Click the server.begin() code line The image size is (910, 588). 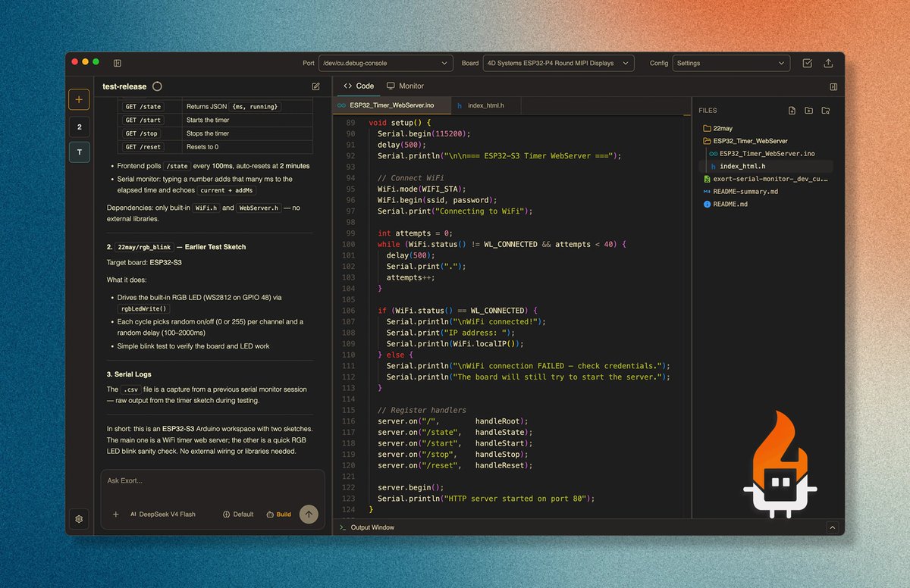[410, 487]
